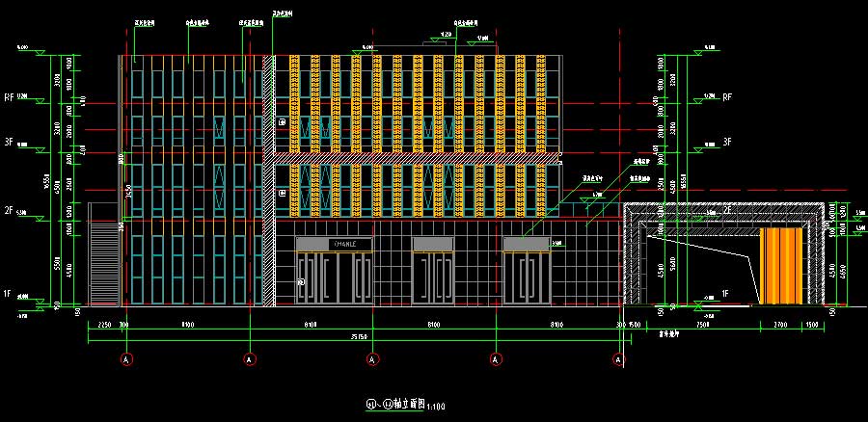
Task: Select the RF floor label on left
Action: coord(10,97)
